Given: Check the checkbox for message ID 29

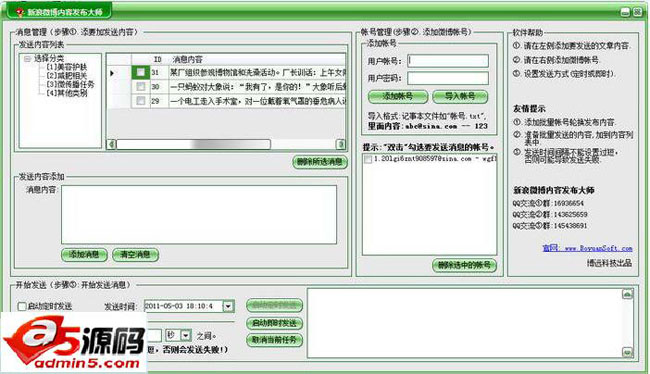Looking at the screenshot, I should (x=141, y=100).
